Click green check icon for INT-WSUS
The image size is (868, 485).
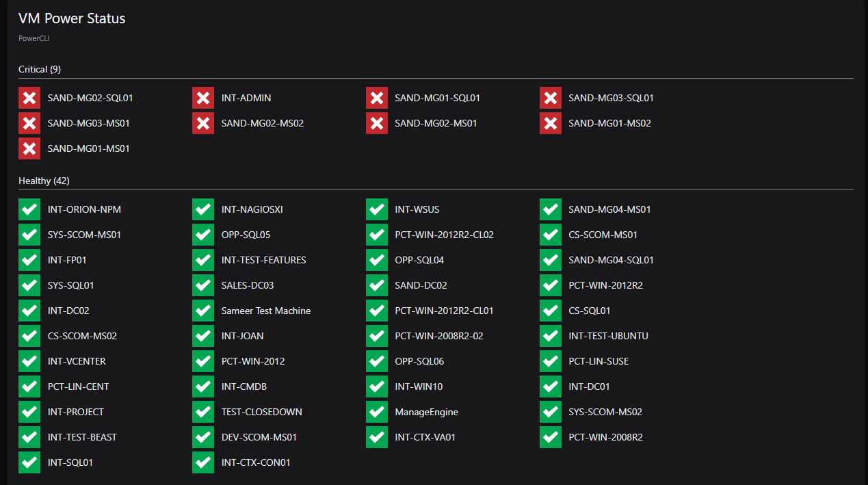[377, 209]
